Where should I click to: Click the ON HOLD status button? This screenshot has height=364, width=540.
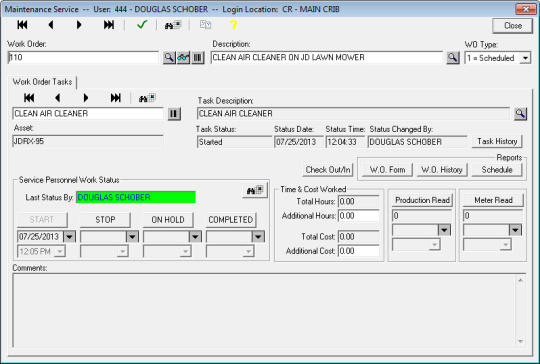pyautogui.click(x=168, y=220)
